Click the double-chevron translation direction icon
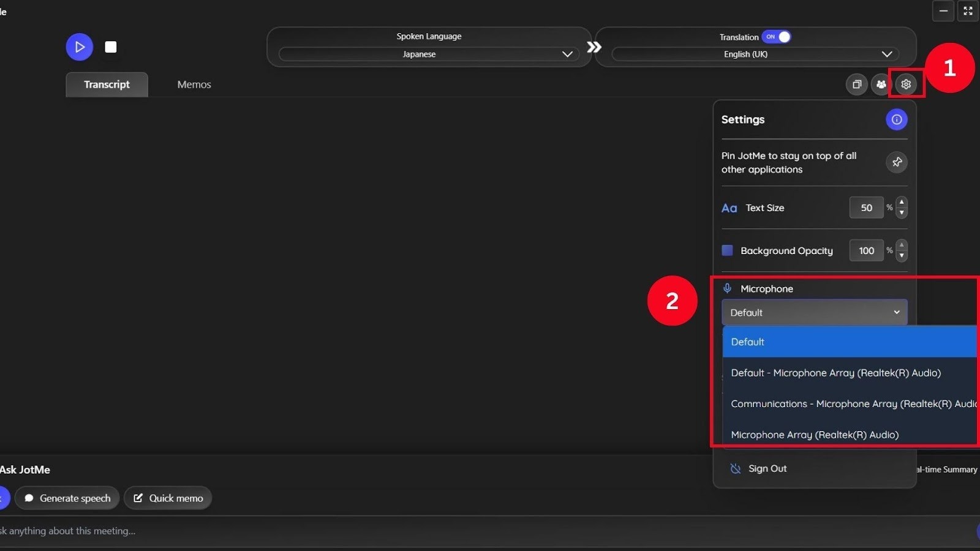This screenshot has width=980, height=551. 594,47
